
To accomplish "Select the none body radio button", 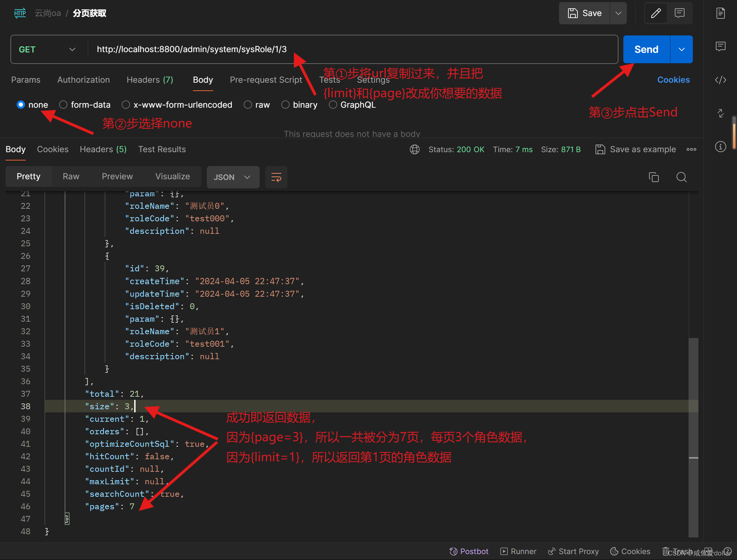I will (21, 105).
